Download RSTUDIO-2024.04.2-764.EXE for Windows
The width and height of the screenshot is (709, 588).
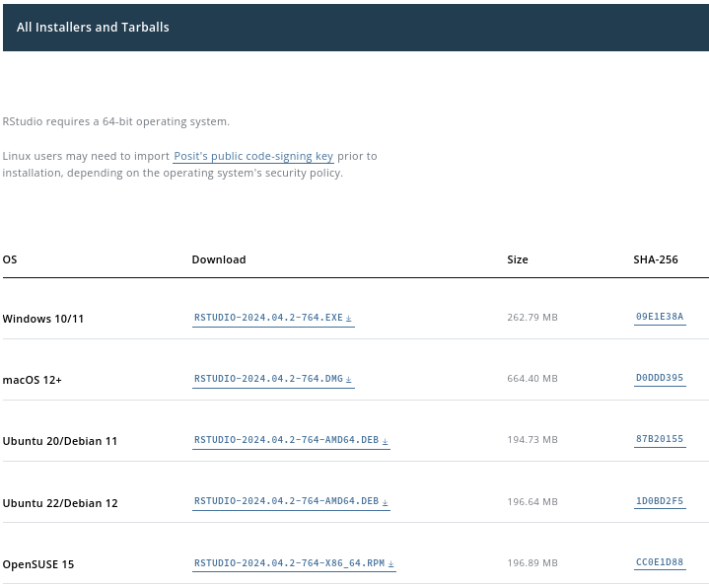(x=273, y=318)
